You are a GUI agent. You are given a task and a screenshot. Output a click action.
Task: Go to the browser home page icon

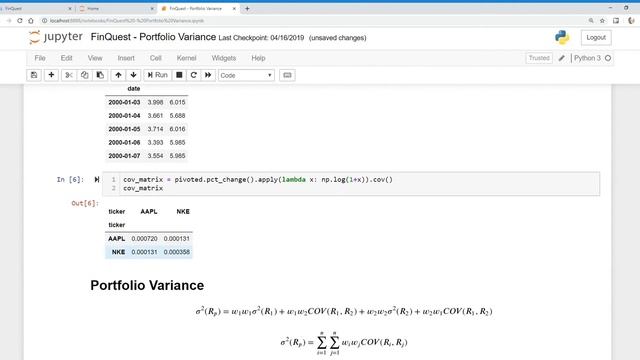click(31, 20)
